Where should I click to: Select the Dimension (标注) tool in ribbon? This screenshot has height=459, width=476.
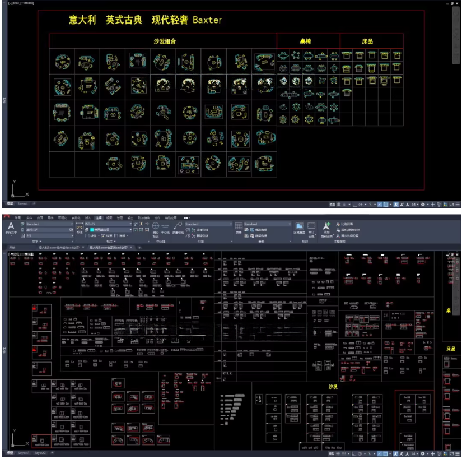coord(80,229)
